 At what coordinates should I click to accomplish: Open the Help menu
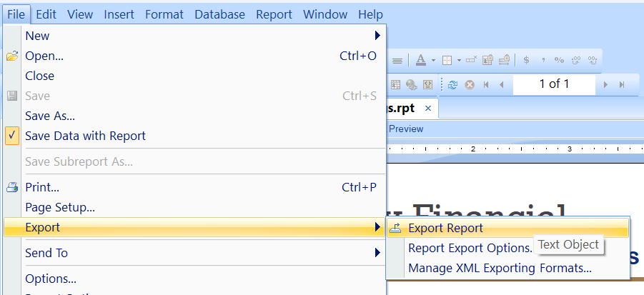tap(370, 14)
